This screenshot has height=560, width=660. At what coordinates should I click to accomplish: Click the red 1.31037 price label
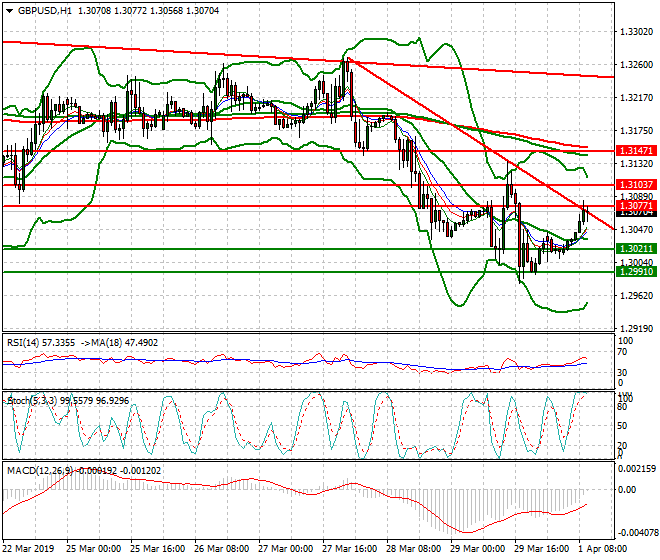coord(636,184)
